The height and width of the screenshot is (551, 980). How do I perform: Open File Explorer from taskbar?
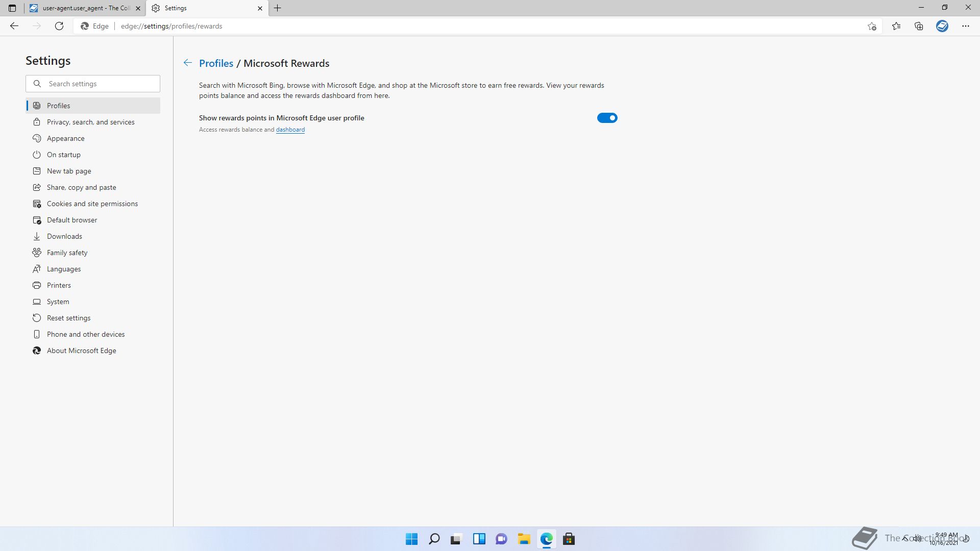pyautogui.click(x=524, y=539)
